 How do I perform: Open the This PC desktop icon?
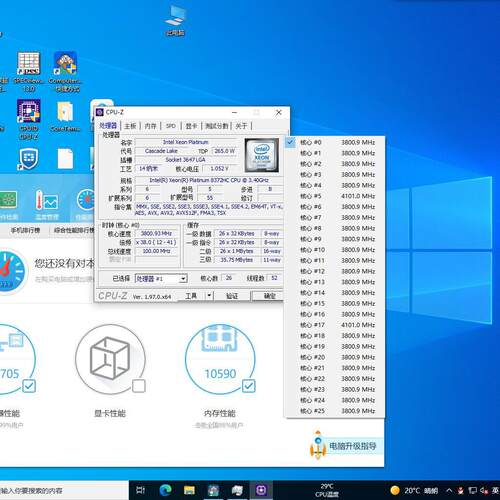click(175, 20)
